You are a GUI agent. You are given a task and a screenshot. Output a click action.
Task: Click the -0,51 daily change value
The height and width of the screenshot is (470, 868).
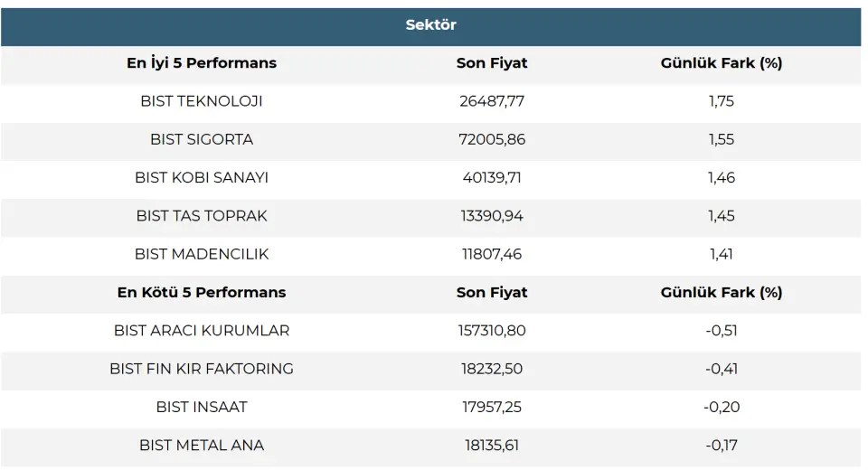point(722,330)
